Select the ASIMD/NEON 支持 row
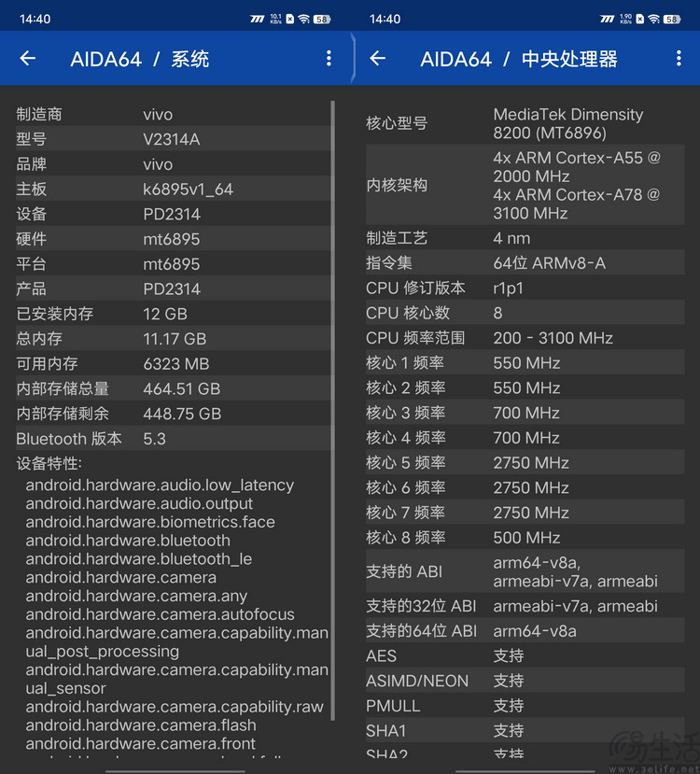This screenshot has height=774, width=700. coord(525,681)
